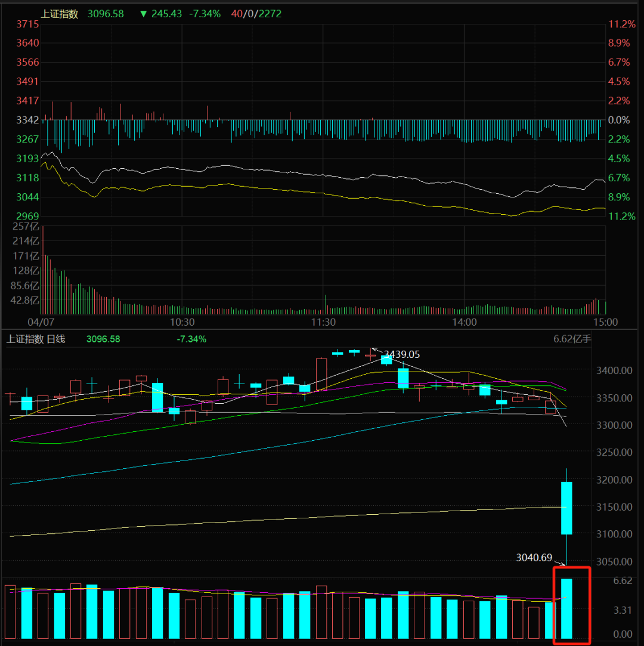Select the 10:30 time marker
This screenshot has width=644, height=646.
click(x=182, y=322)
